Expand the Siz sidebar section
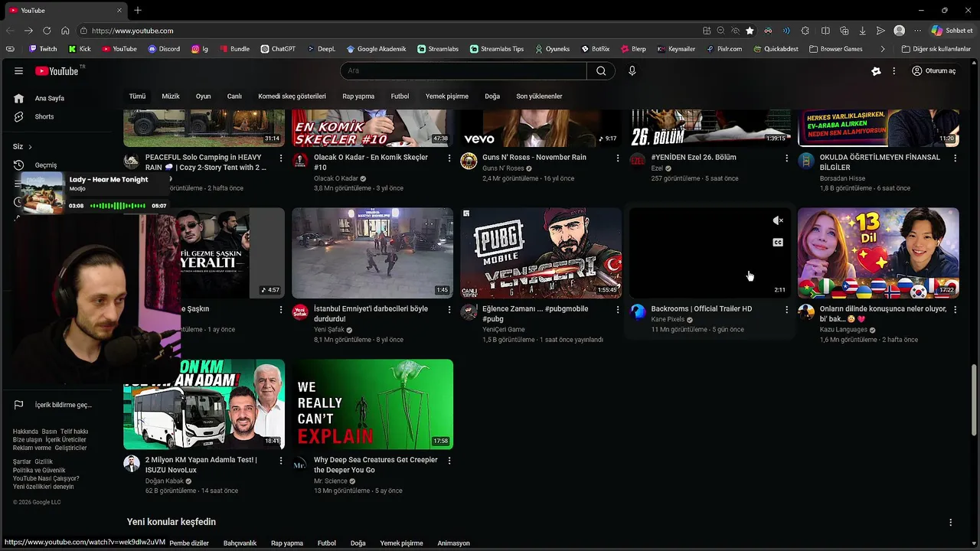This screenshot has height=551, width=980. click(23, 146)
